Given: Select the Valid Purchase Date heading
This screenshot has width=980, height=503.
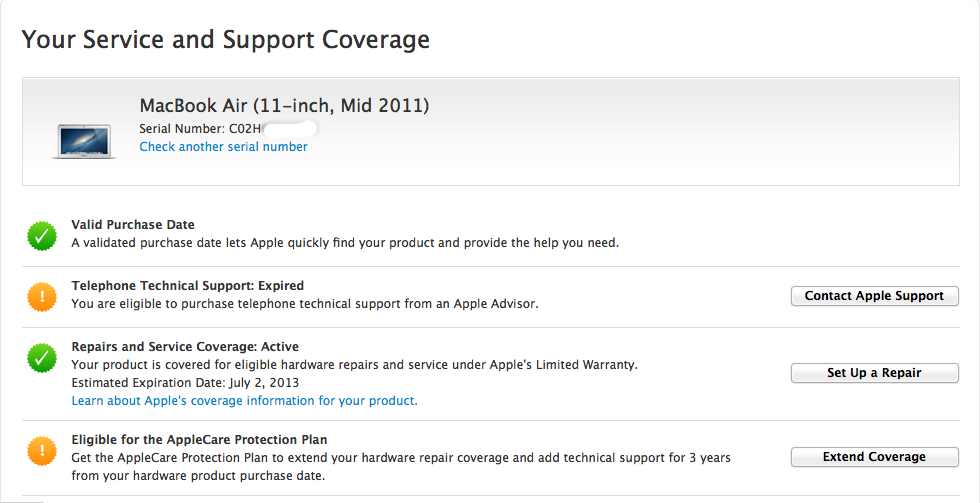Looking at the screenshot, I should (133, 224).
